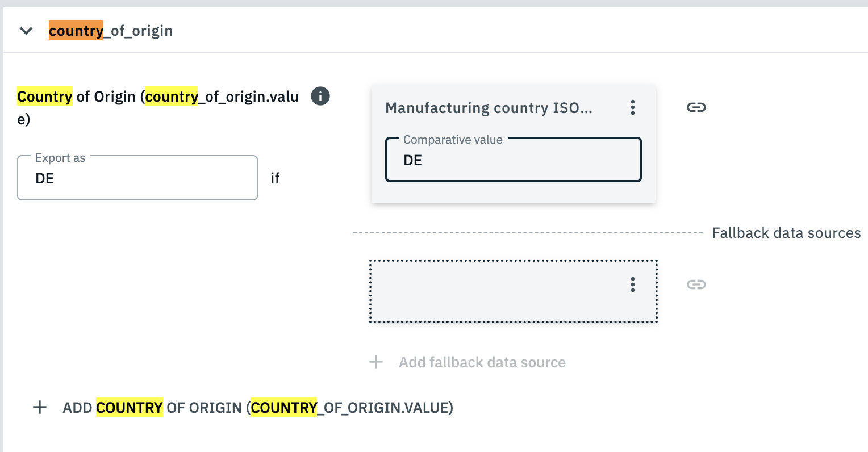The height and width of the screenshot is (452, 868).
Task: Click the Fallback data sources divider label
Action: 786,233
